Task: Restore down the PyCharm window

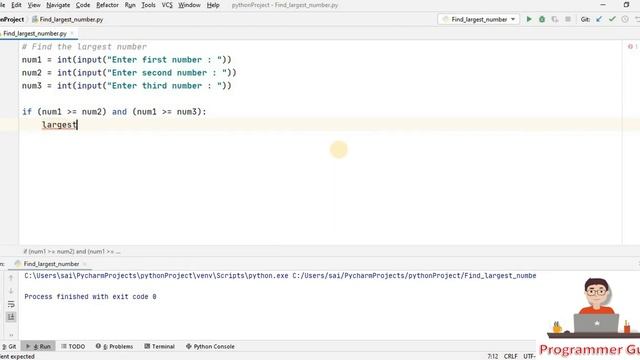Action: point(627,5)
